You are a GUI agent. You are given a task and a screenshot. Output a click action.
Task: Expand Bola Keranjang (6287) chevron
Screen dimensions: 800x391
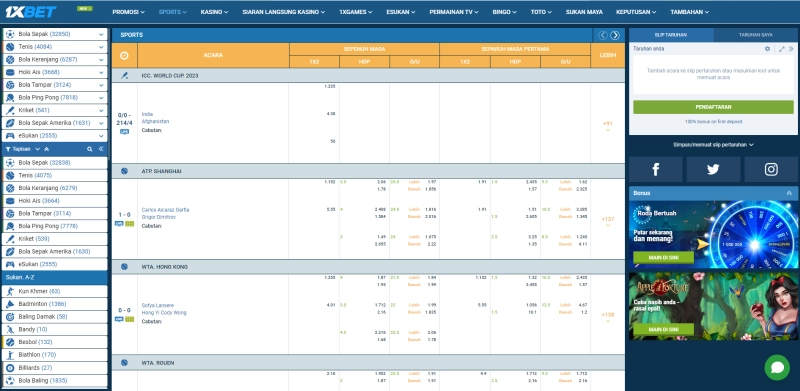(x=101, y=60)
